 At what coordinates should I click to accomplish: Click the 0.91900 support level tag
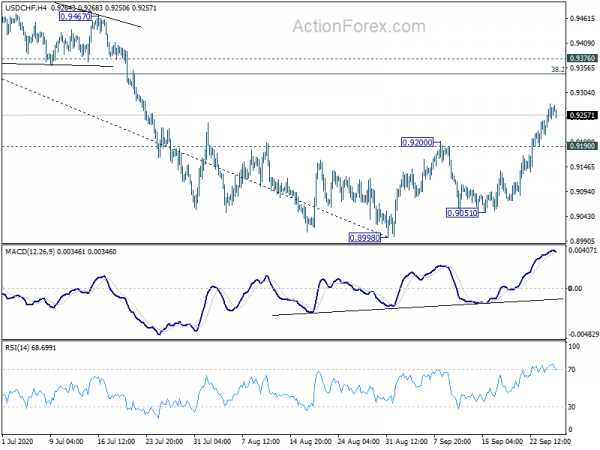click(582, 146)
